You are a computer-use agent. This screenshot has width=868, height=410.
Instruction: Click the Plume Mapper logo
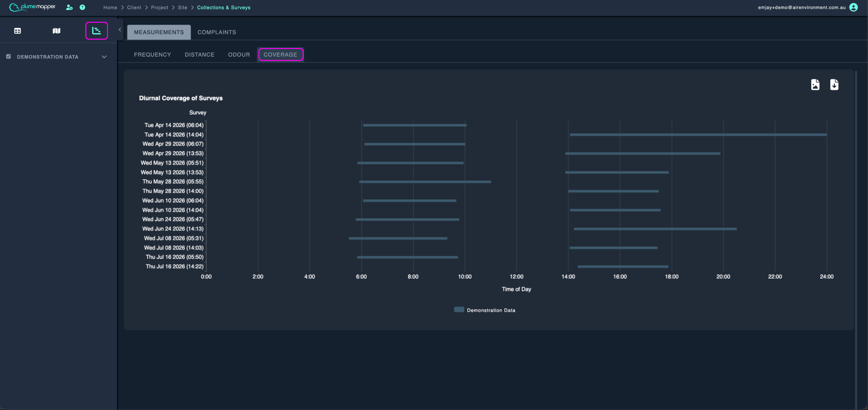[x=32, y=7]
